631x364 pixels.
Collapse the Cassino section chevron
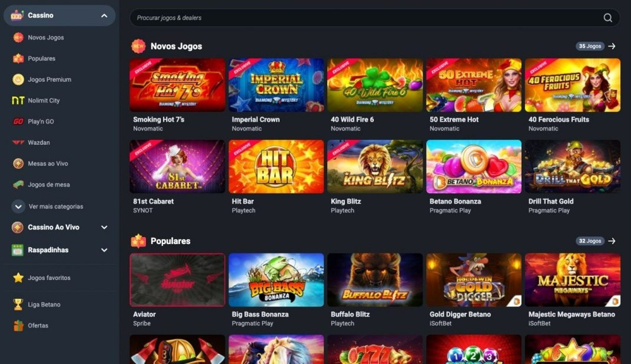(104, 15)
